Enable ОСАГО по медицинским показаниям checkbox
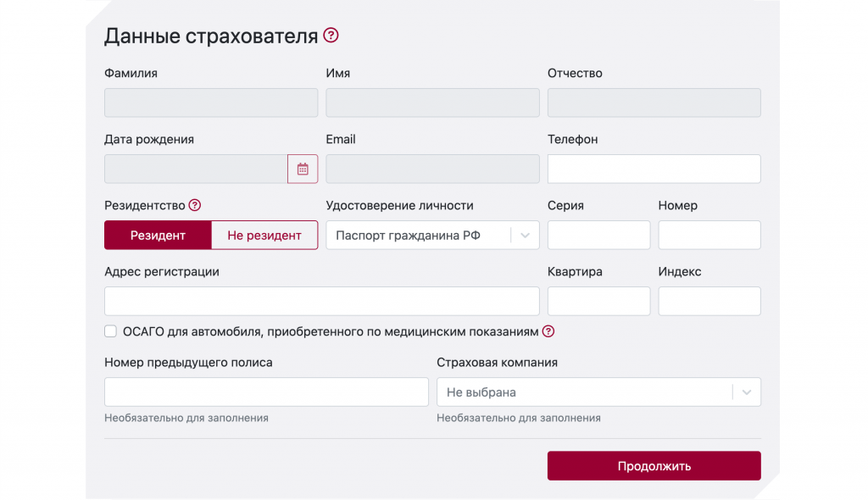 (110, 331)
